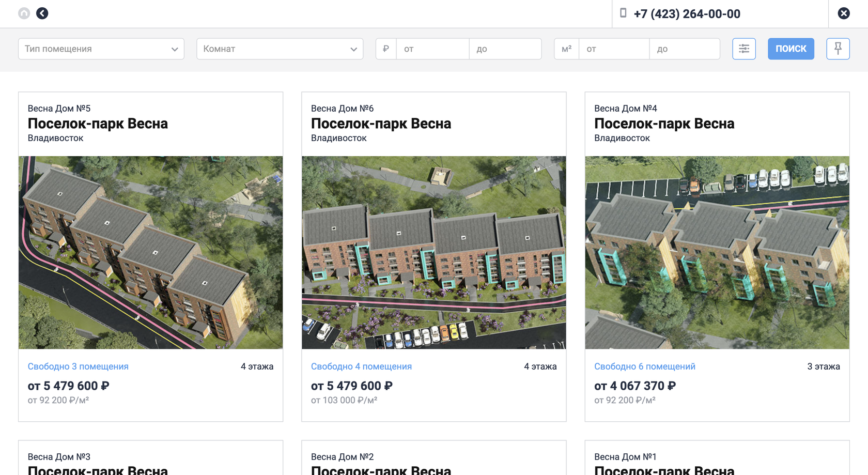Screen dimensions: 868x475
Task: Click Свободно 6 помещений link
Action: point(645,366)
